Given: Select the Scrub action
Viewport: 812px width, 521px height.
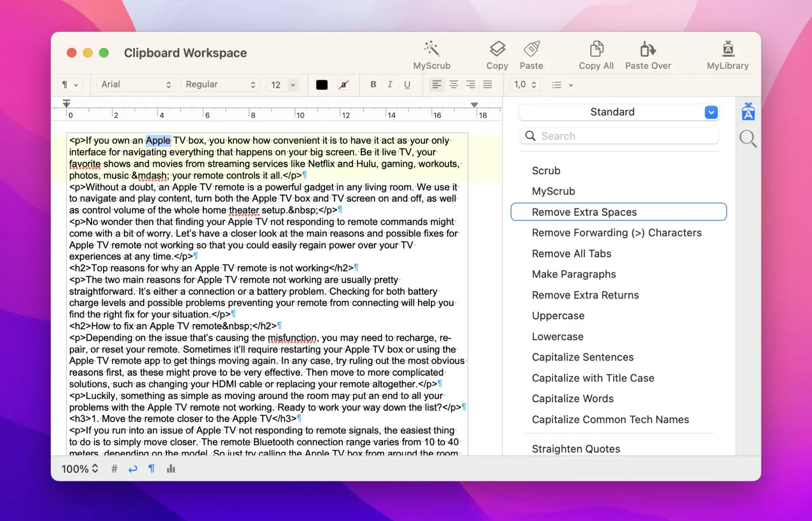Looking at the screenshot, I should 546,170.
